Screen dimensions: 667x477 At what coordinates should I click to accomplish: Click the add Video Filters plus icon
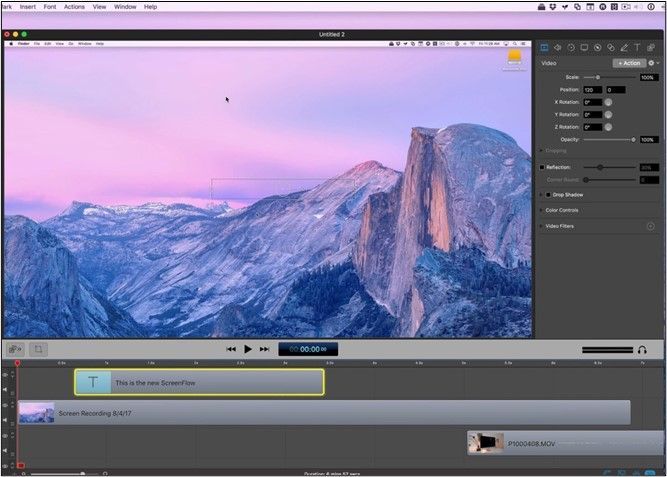[651, 226]
